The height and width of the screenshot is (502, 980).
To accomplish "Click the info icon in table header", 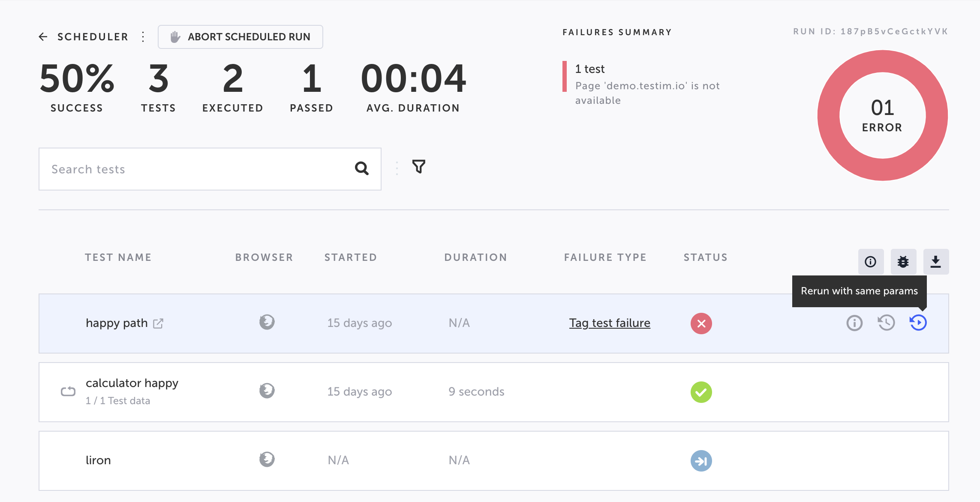I will (870, 262).
